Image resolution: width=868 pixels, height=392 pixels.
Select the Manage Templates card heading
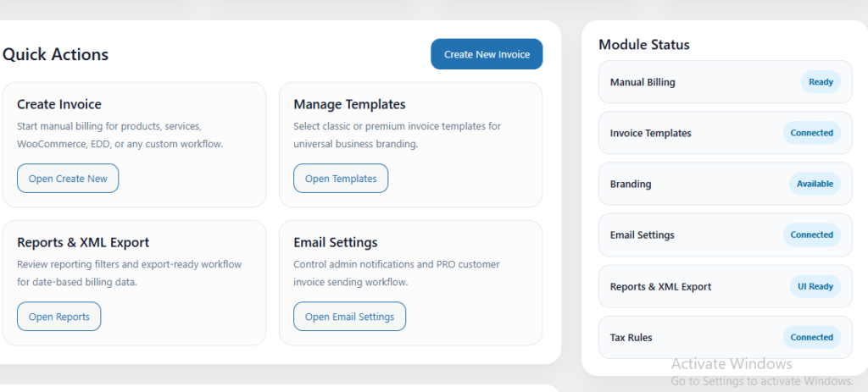click(349, 104)
